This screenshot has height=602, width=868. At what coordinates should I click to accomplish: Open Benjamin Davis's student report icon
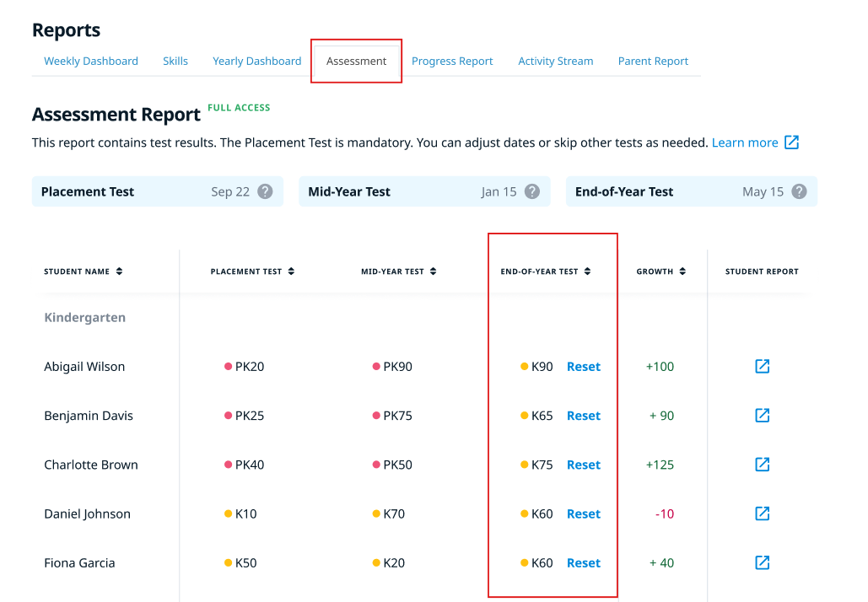coord(762,416)
